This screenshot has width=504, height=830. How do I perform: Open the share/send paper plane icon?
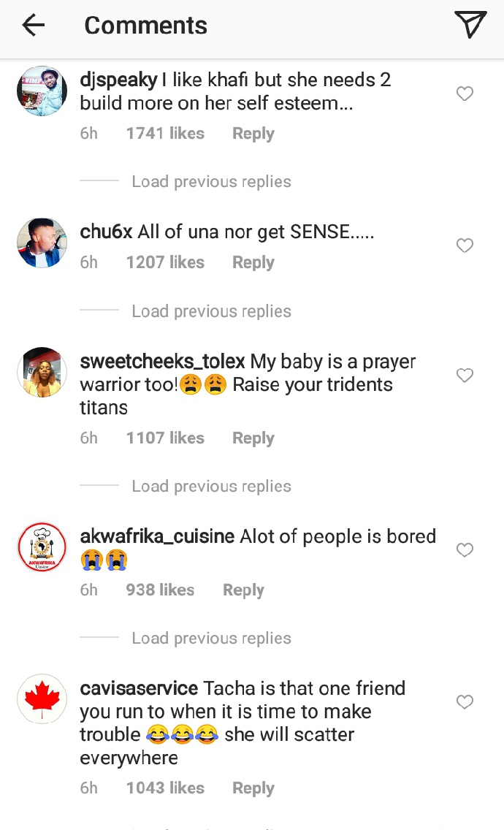click(470, 25)
